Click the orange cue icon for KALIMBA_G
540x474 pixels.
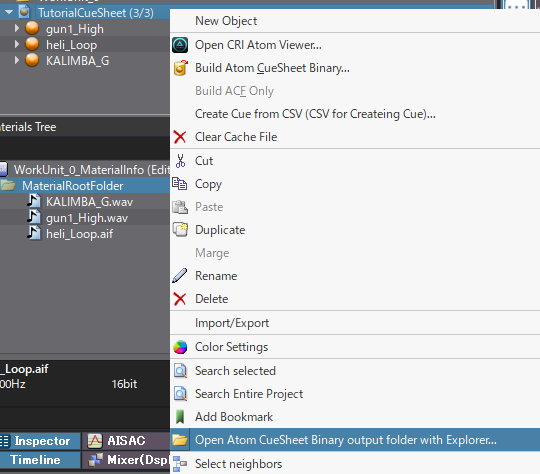(32, 60)
